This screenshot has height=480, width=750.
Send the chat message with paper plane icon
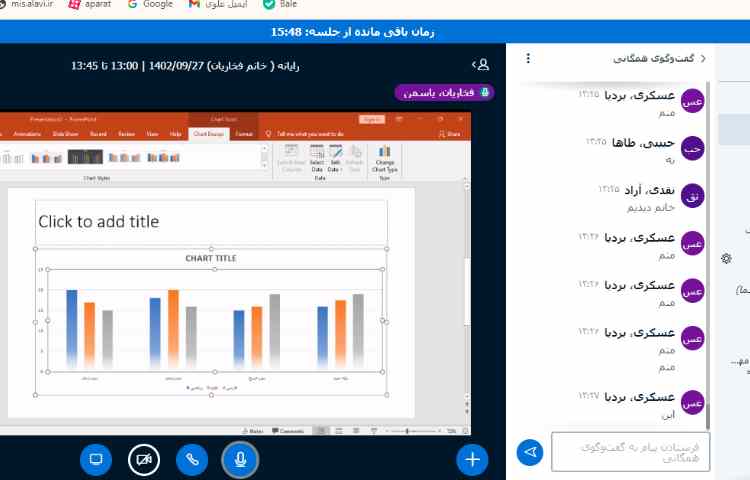[530, 452]
